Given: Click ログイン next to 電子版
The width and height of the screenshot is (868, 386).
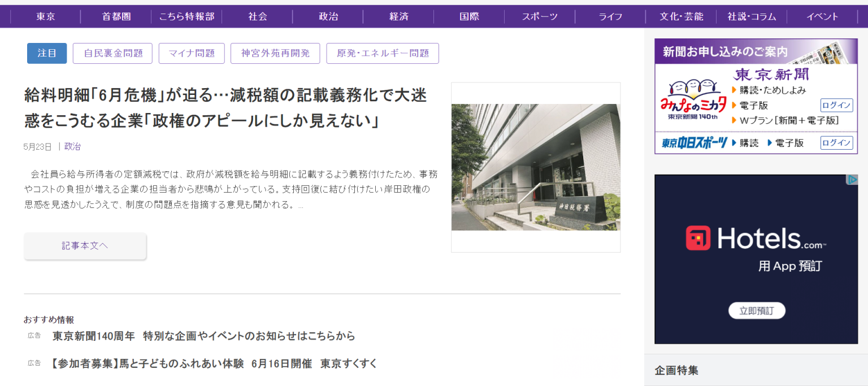Looking at the screenshot, I should click(836, 105).
